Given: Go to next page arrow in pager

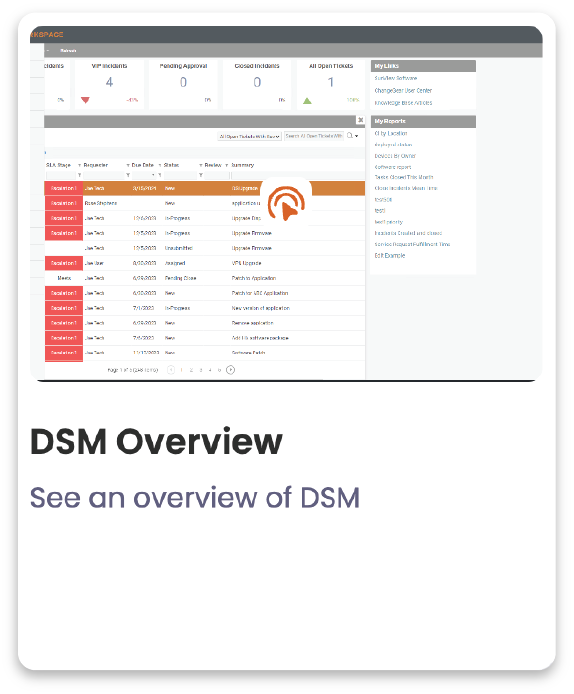Looking at the screenshot, I should 231,370.
